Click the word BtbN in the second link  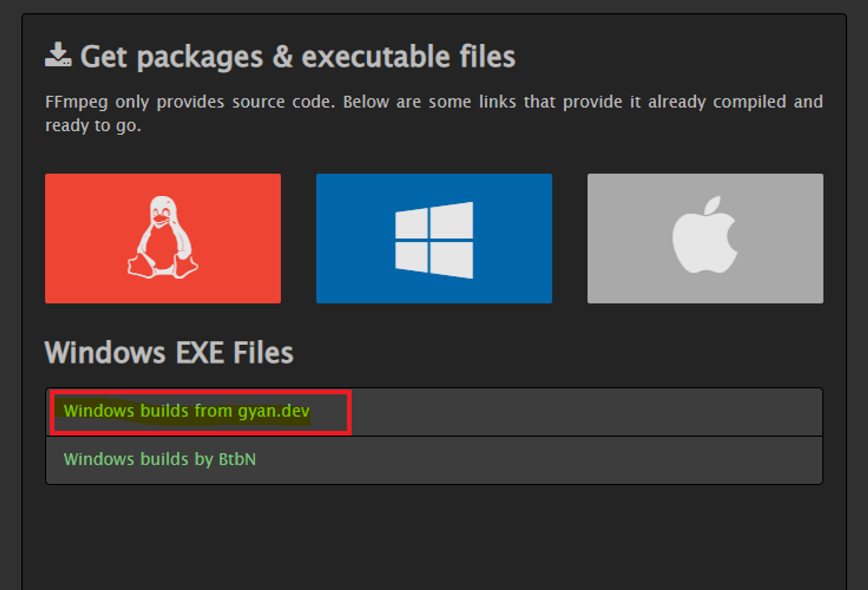click(237, 459)
